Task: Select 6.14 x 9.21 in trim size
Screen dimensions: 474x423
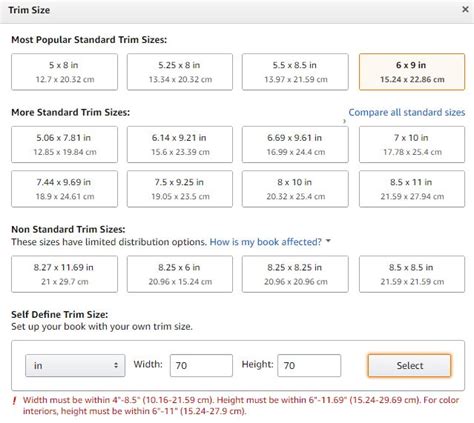Action: (x=180, y=144)
